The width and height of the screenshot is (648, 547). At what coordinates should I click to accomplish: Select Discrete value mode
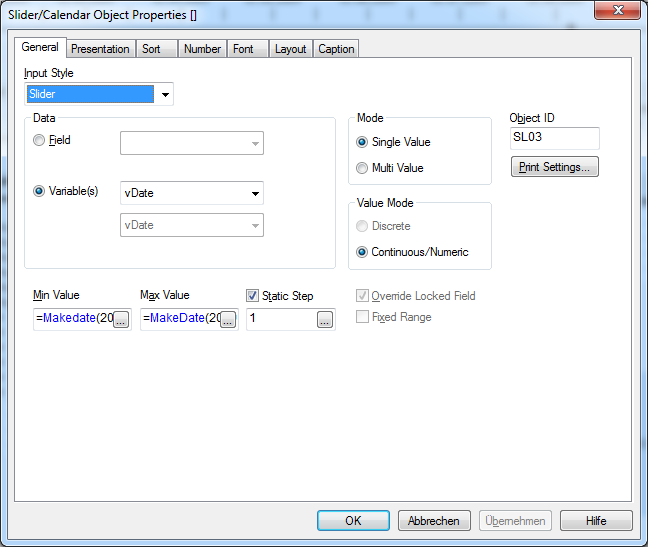362,226
